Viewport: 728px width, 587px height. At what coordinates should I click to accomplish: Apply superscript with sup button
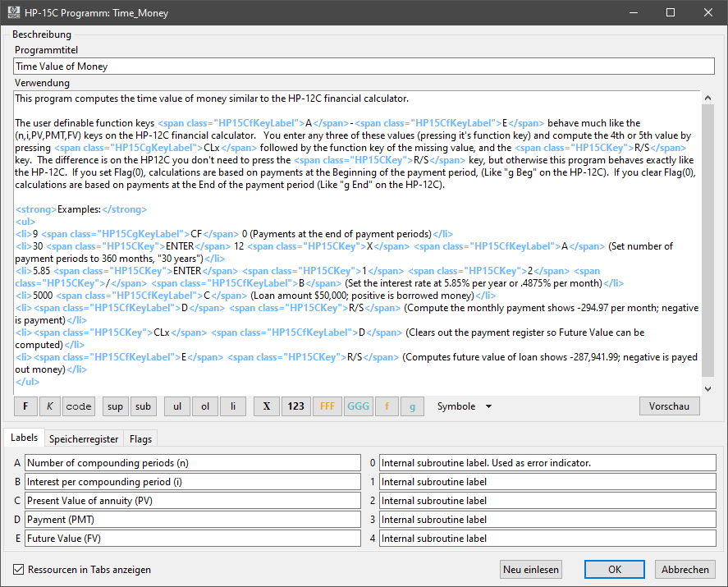tap(115, 406)
